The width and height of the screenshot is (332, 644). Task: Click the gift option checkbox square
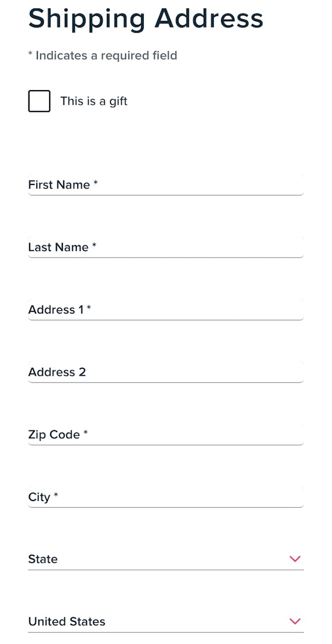point(38,101)
